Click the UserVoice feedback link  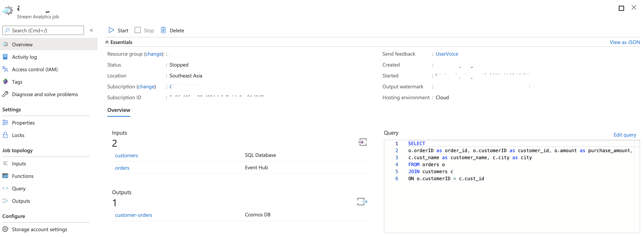pyautogui.click(x=446, y=54)
